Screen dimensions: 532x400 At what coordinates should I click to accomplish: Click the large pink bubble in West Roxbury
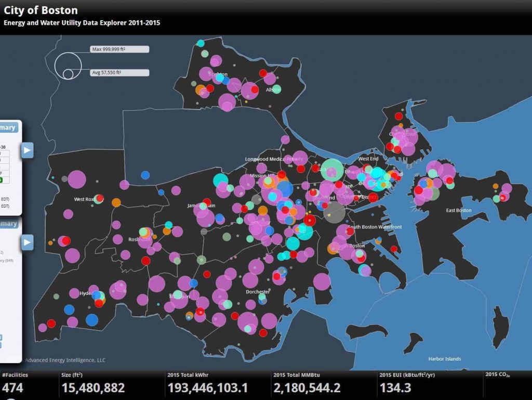click(x=78, y=179)
